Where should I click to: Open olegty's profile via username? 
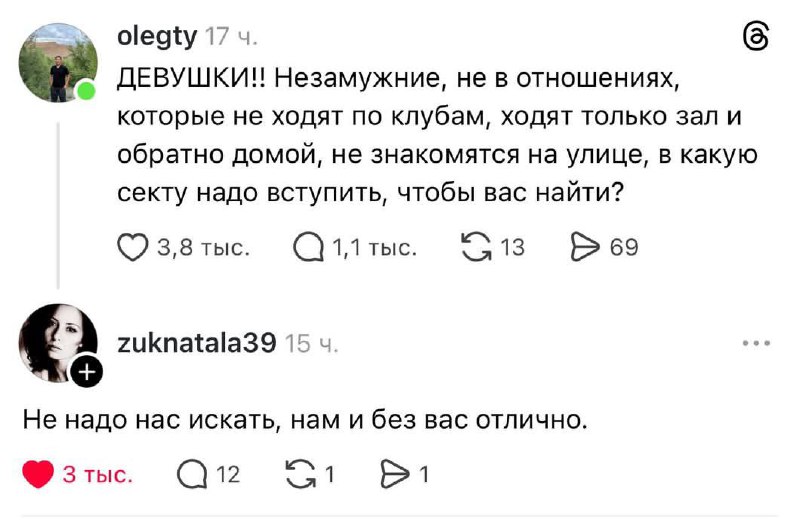158,38
